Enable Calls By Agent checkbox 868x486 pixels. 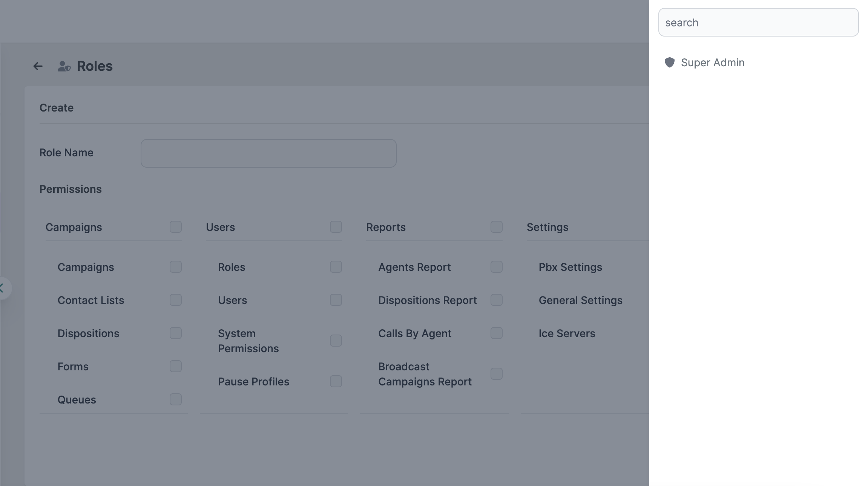coord(497,333)
